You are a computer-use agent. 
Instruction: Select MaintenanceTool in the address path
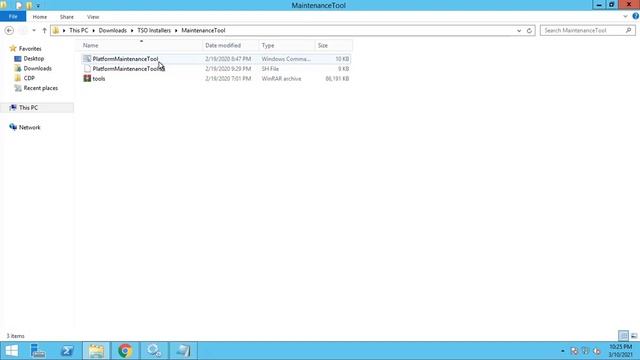pos(203,31)
